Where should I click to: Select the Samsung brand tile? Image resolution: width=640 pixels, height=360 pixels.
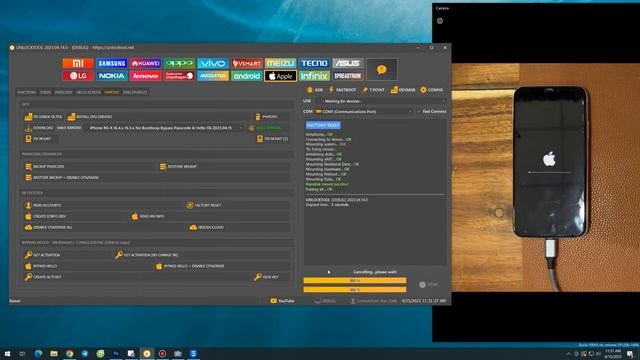click(x=111, y=63)
